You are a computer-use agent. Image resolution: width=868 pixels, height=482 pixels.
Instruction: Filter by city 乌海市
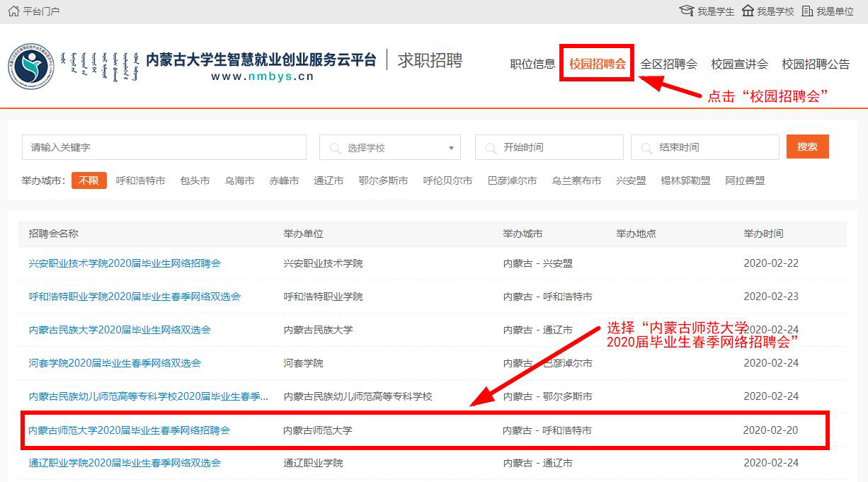239,180
